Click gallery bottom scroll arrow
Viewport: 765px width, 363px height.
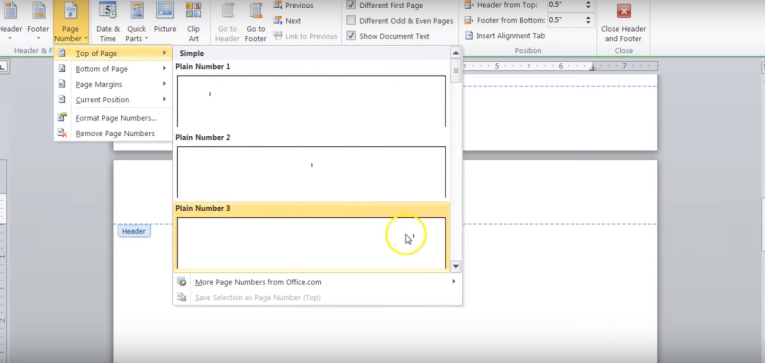456,266
